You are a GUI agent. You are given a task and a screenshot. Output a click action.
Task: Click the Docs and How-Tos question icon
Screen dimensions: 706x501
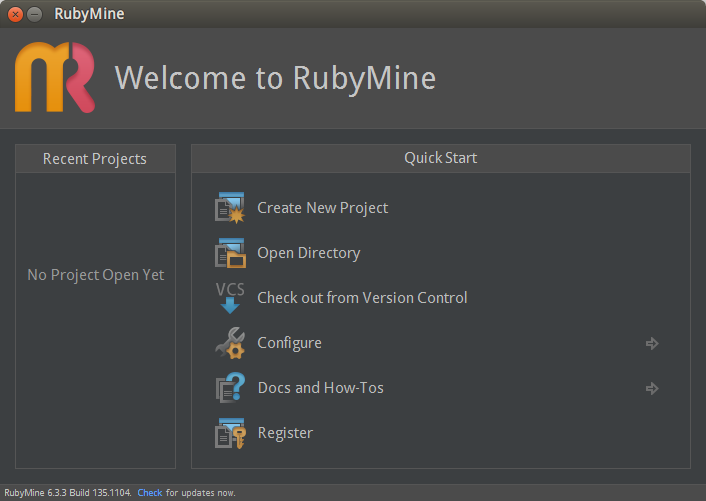pyautogui.click(x=230, y=388)
